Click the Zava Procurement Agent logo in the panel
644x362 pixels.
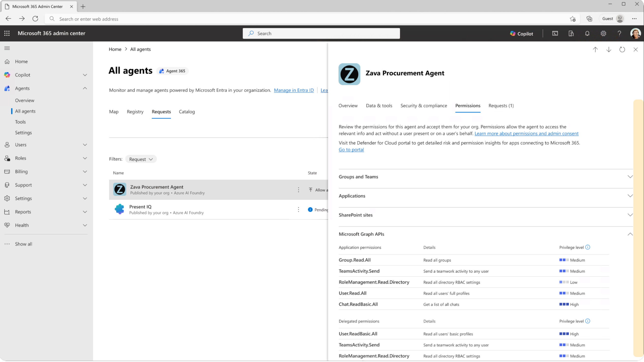pyautogui.click(x=349, y=74)
